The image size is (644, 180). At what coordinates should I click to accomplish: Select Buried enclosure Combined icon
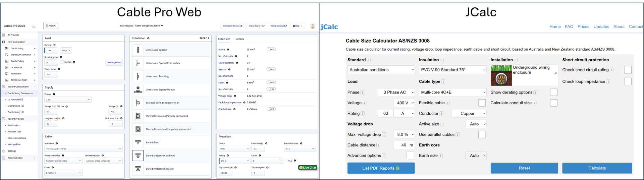tap(138, 156)
